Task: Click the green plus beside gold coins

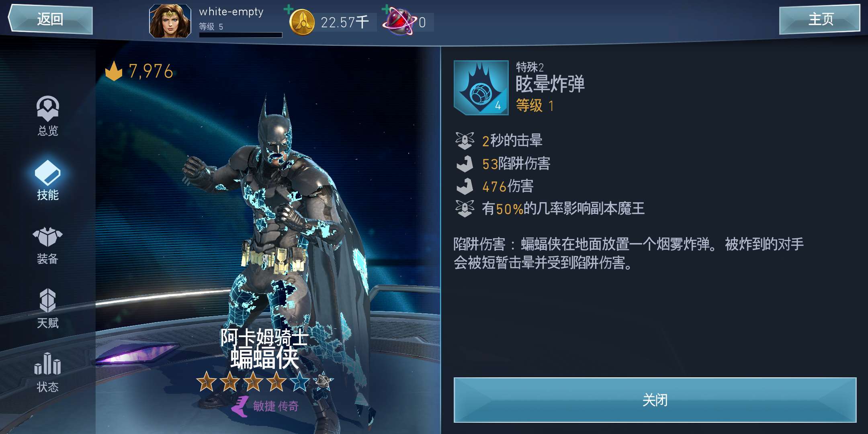Action: [x=288, y=9]
